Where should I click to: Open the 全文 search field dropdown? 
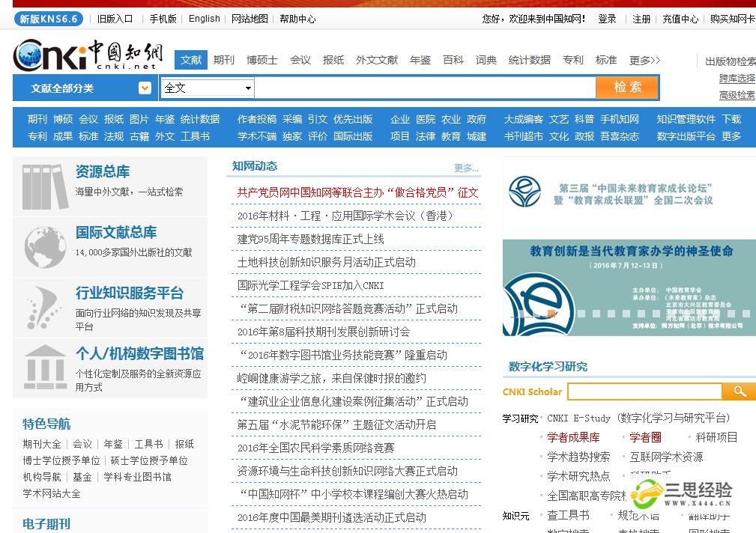pyautogui.click(x=208, y=88)
